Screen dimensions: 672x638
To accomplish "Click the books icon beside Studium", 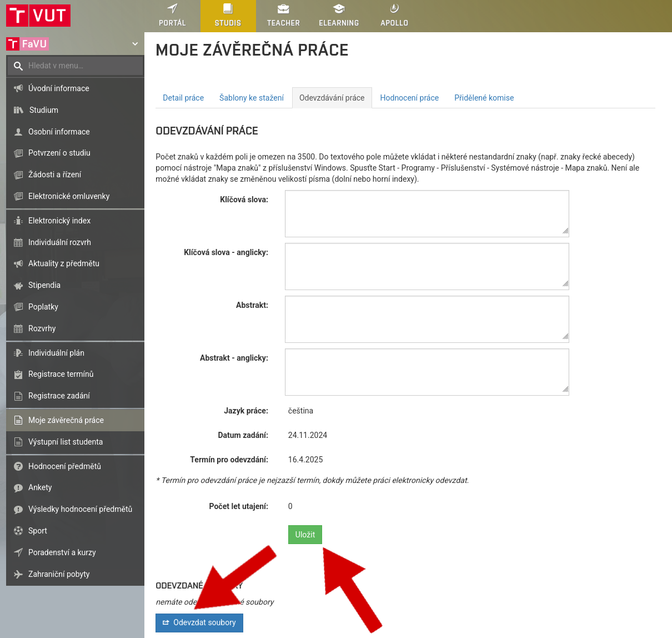I will [18, 110].
